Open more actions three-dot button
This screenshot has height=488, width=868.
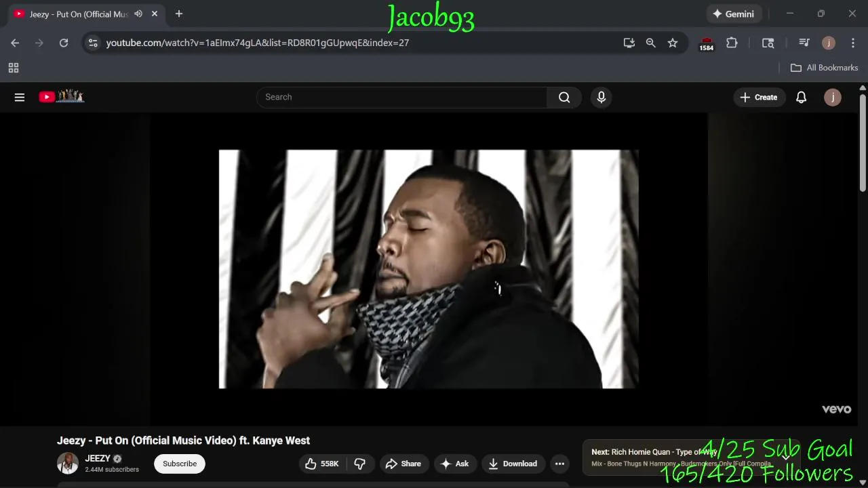point(559,464)
